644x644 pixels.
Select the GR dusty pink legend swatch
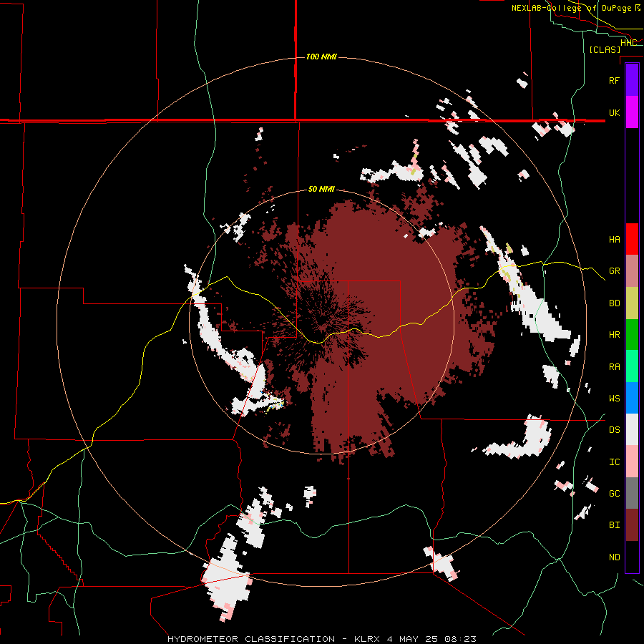[x=632, y=271]
